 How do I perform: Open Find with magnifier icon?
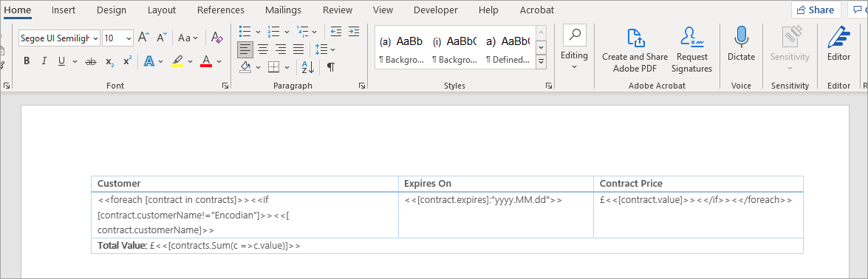(x=575, y=35)
